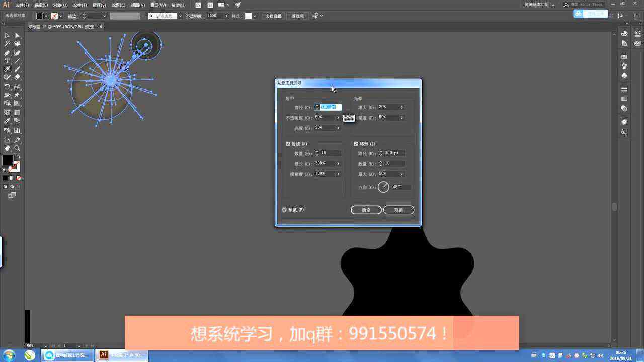The image size is (644, 362).
Task: Select the Direct Selection tool
Action: pyautogui.click(x=17, y=35)
